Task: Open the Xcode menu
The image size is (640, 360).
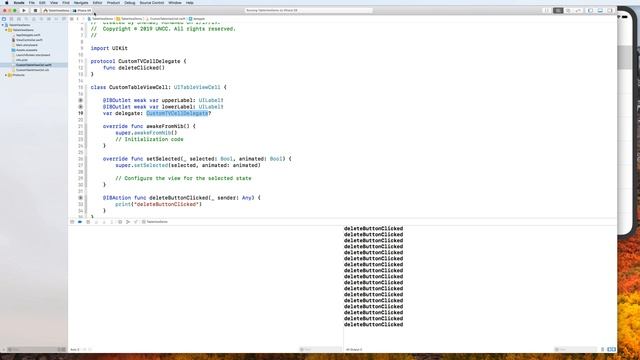Action: pyautogui.click(x=19, y=3)
